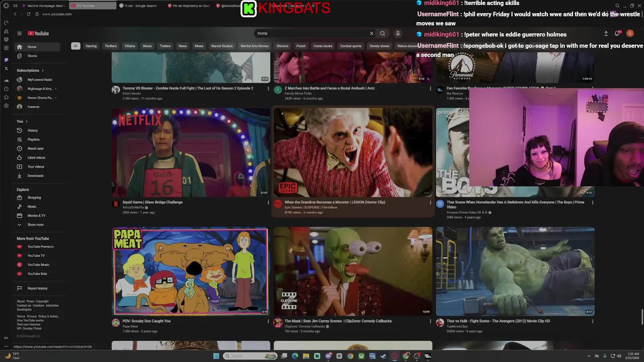The width and height of the screenshot is (644, 362).
Task: Open Chrome from the taskbar
Action: [350, 356]
